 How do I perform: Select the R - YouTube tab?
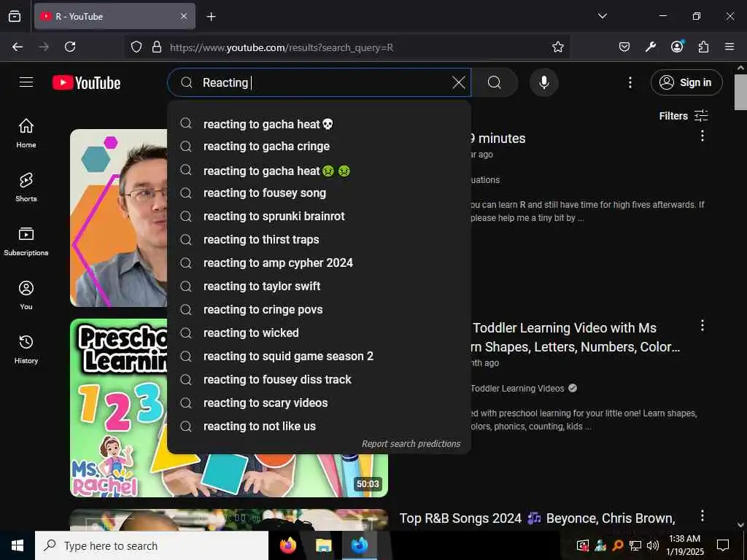pyautogui.click(x=115, y=16)
